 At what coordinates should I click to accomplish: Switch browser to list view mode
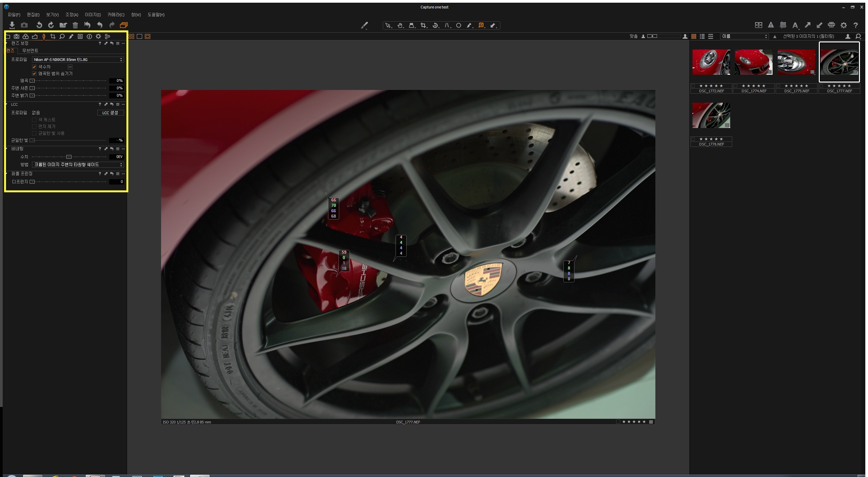(702, 36)
